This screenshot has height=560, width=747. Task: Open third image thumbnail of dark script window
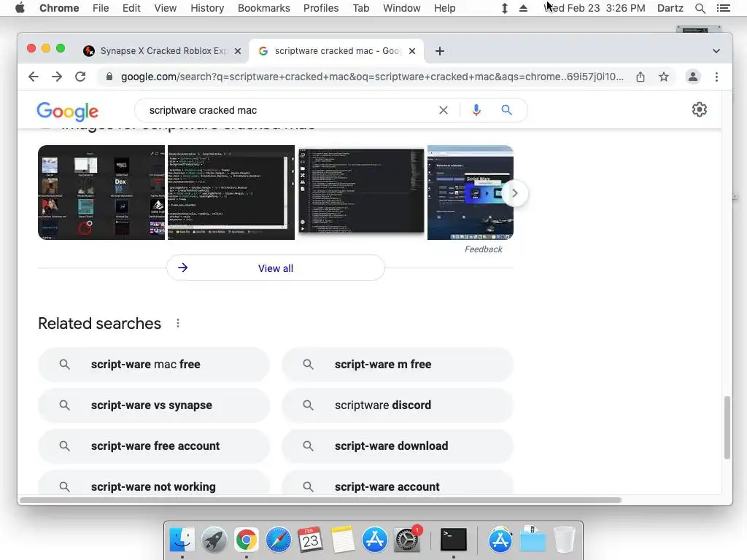(x=361, y=192)
